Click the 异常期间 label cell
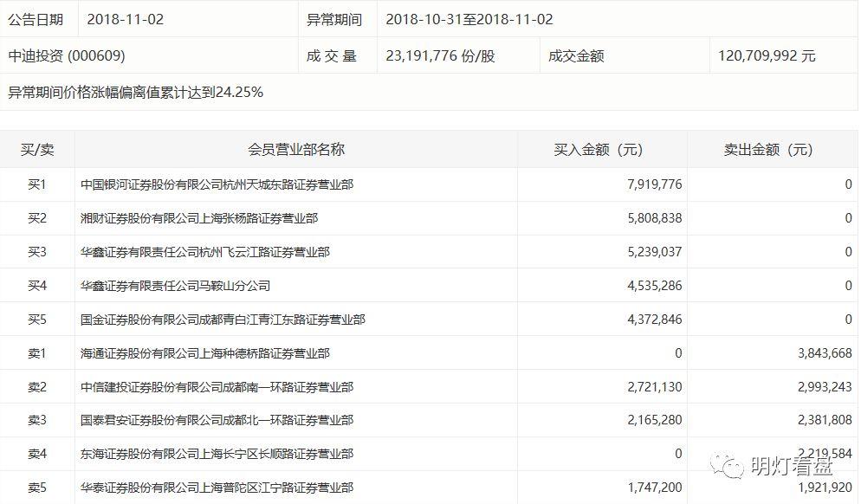The image size is (861, 504). coord(333,20)
